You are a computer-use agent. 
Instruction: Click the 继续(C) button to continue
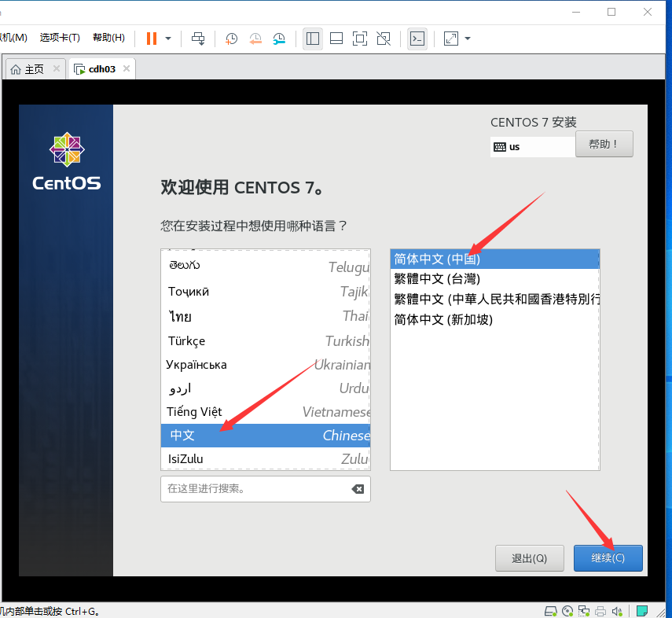[608, 557]
